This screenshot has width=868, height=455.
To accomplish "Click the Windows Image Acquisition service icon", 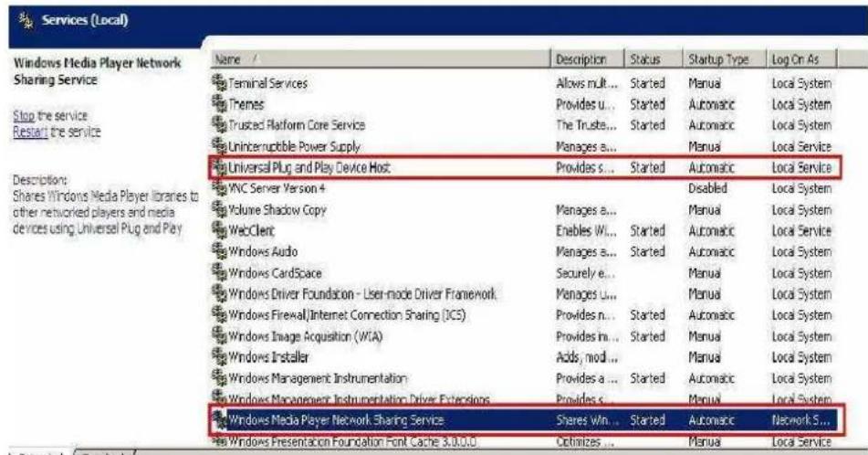I will [x=220, y=336].
